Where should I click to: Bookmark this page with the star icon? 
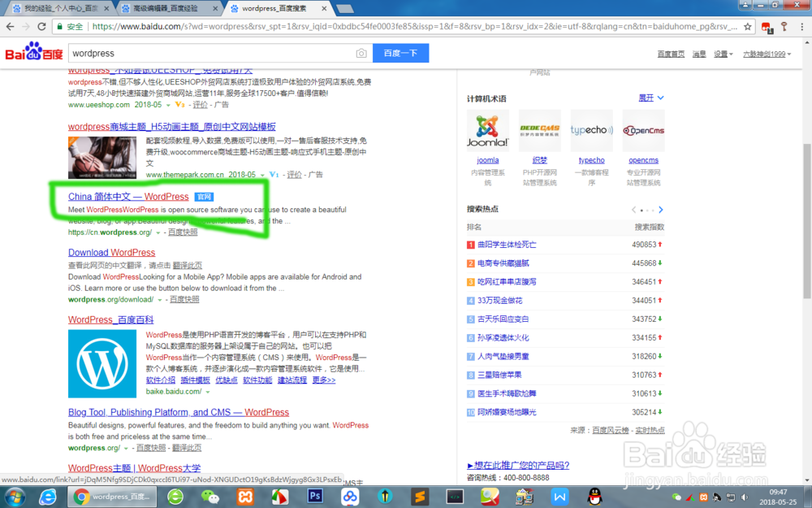pyautogui.click(x=747, y=27)
